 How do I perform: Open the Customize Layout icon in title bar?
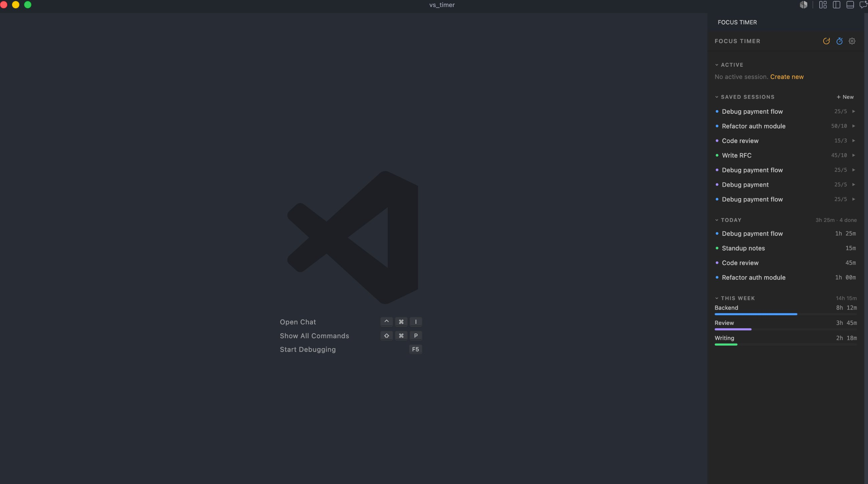click(x=823, y=5)
